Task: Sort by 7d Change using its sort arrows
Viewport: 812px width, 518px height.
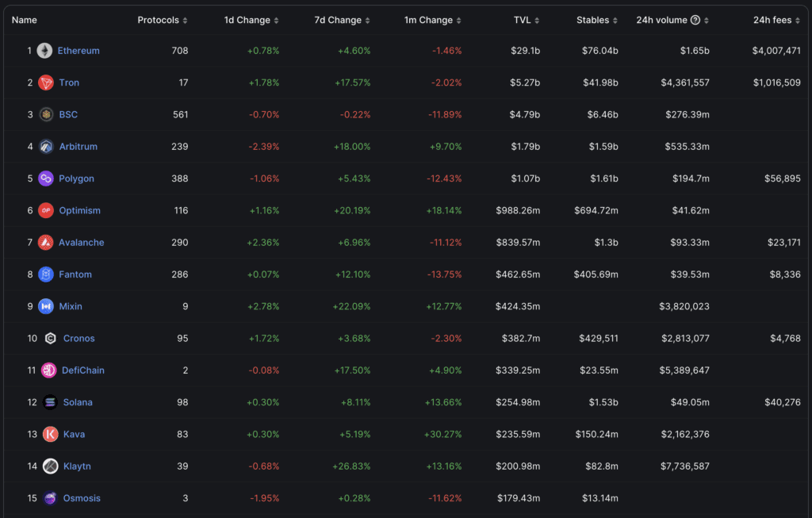Action: (367, 20)
